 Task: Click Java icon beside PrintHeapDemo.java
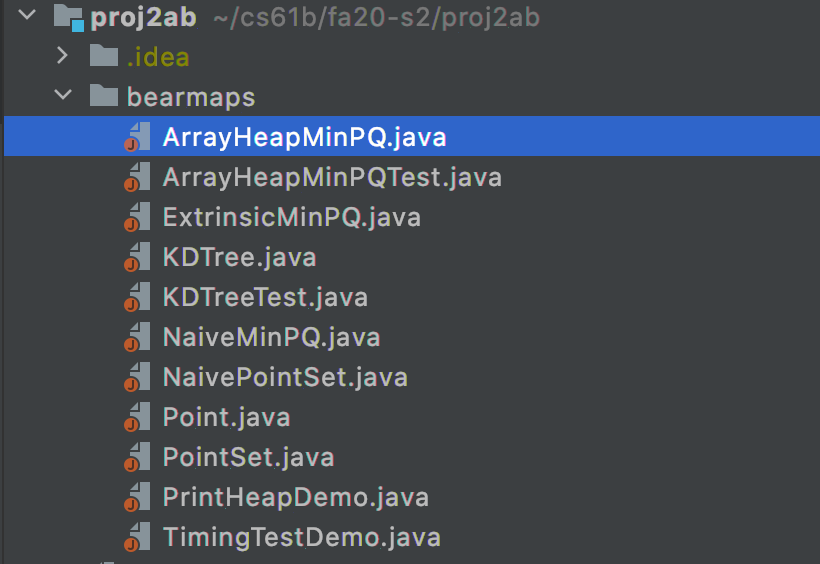pos(137,497)
